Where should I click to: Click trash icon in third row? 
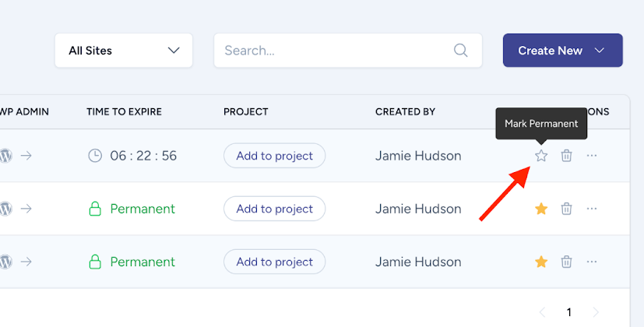tap(567, 262)
